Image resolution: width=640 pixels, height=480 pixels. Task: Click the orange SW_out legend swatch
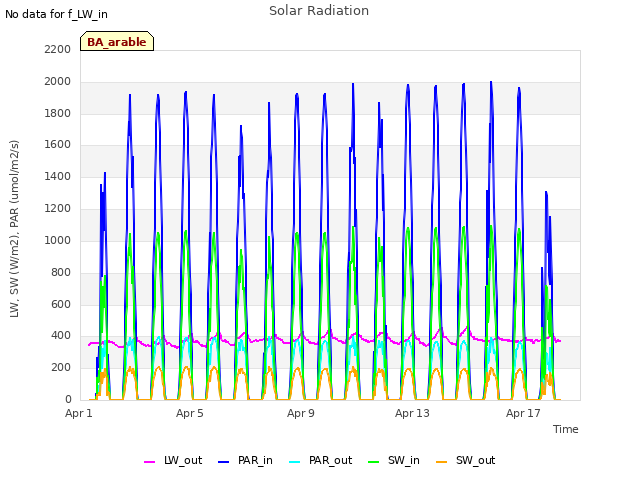pyautogui.click(x=442, y=462)
